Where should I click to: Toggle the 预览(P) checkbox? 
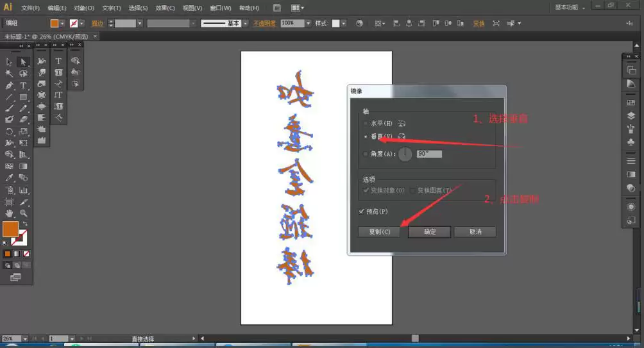[361, 211]
